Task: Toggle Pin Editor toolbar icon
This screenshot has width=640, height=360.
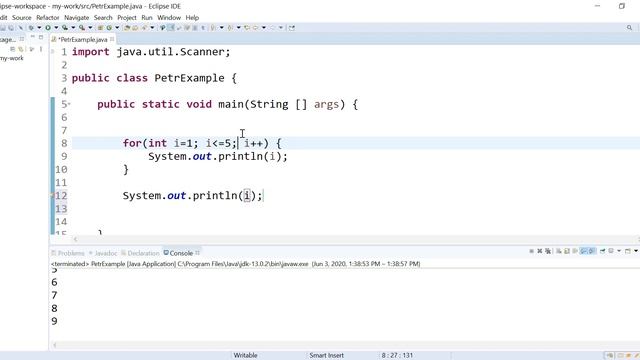Action: tap(292, 28)
